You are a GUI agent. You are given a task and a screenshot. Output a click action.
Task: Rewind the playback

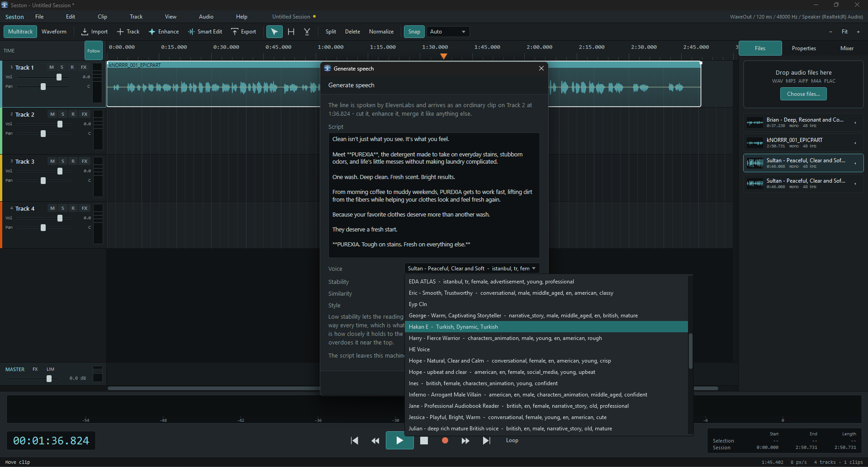point(375,441)
